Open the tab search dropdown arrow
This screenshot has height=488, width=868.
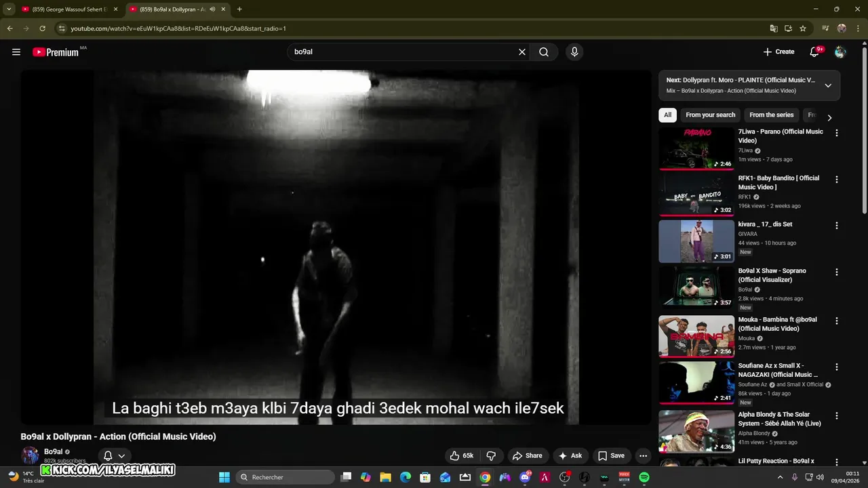(x=9, y=9)
